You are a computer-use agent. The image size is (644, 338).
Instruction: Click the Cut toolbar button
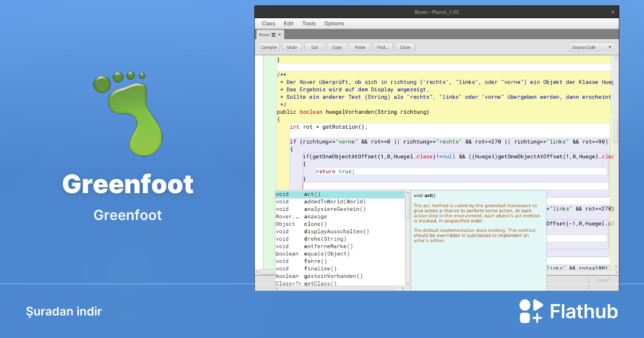click(x=314, y=47)
